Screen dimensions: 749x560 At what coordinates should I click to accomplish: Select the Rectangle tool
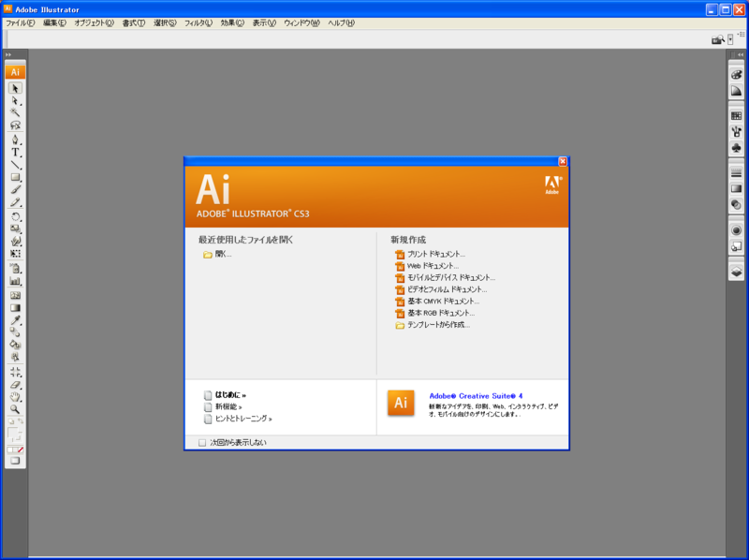15,177
